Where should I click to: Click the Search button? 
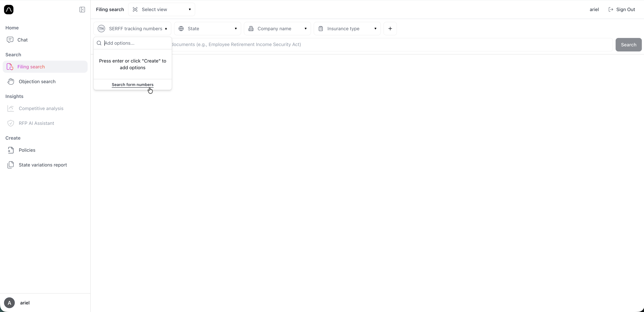(x=628, y=45)
